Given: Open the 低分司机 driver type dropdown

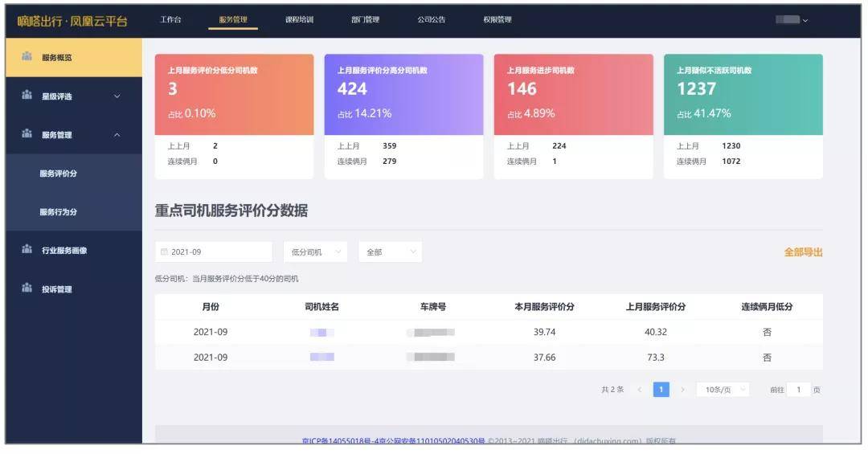Looking at the screenshot, I should tap(315, 252).
